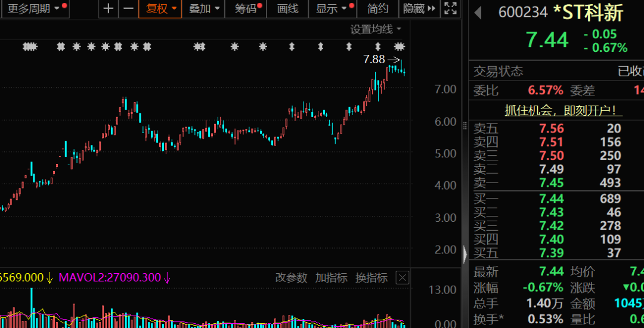Click the zoom in plus button
Image resolution: width=644 pixels, height=328 pixels.
(x=108, y=8)
